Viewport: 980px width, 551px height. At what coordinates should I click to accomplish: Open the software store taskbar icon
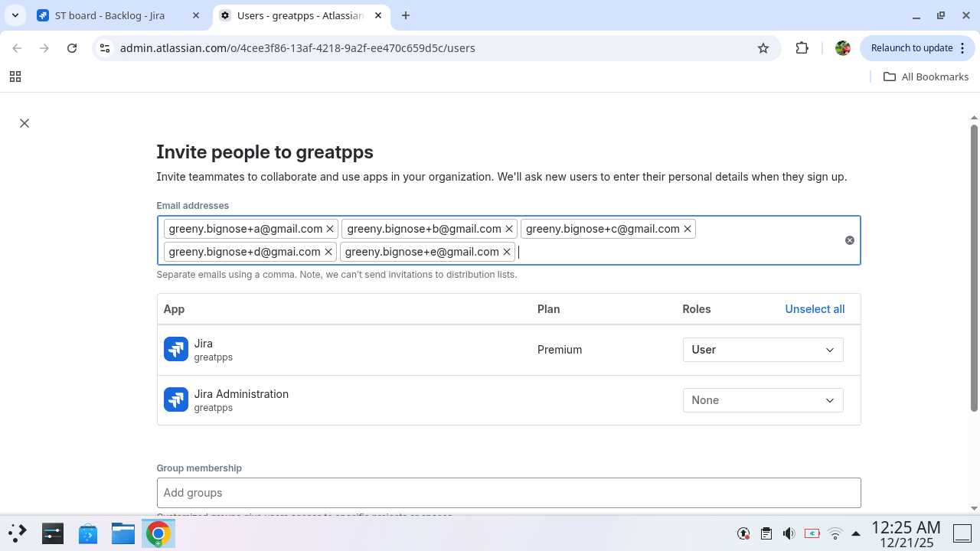[88, 533]
